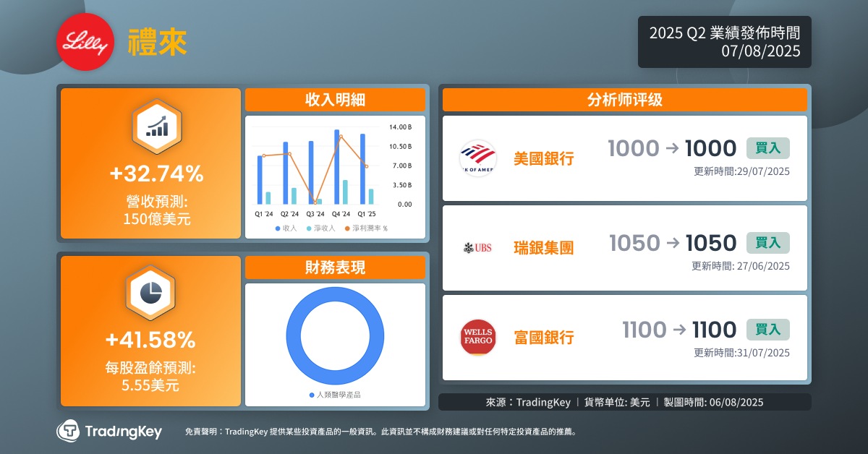
Task: Click the 買入 badge for 美國銀行
Action: pyautogui.click(x=767, y=148)
